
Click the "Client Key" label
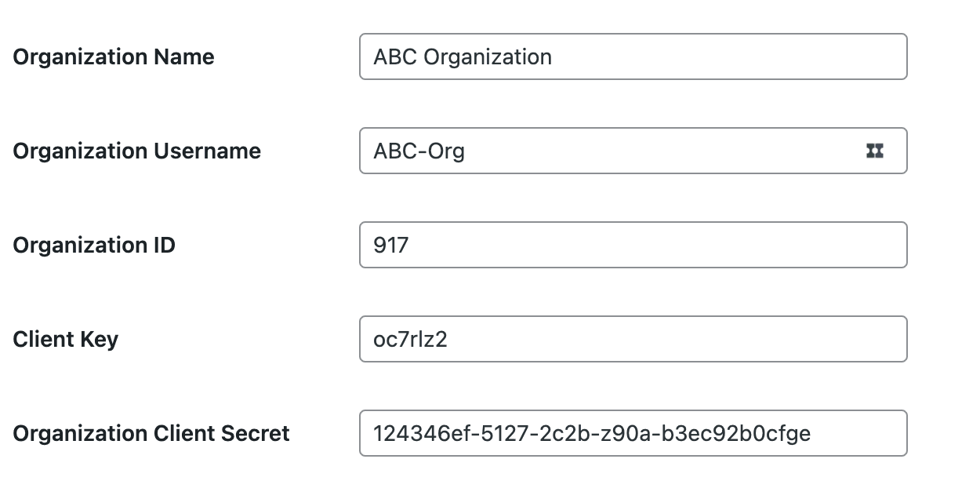66,340
